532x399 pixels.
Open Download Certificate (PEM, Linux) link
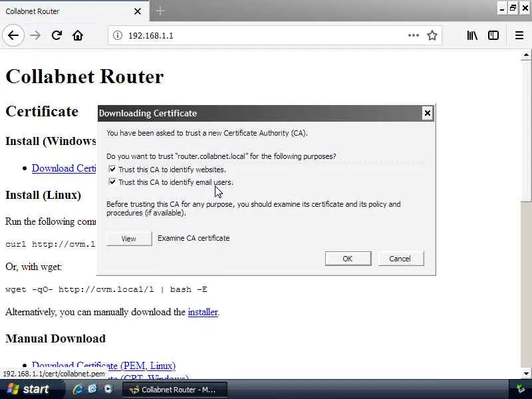click(x=104, y=365)
